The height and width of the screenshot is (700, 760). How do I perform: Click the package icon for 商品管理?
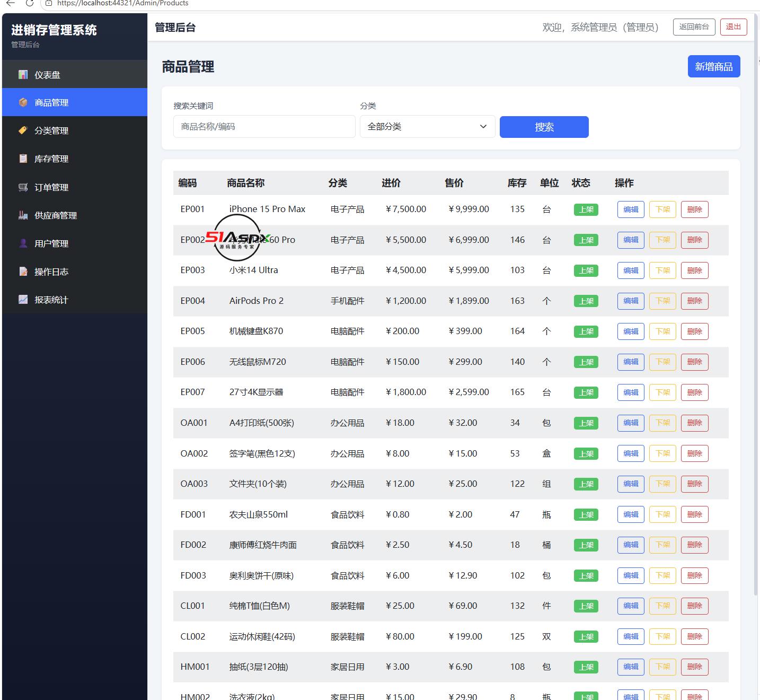pos(23,102)
